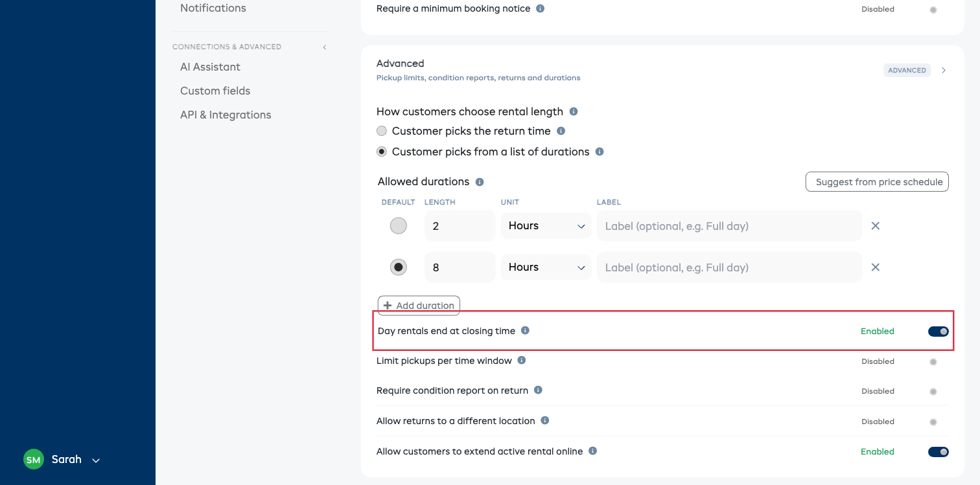Remove the 8 Hours duration row
This screenshot has width=980, height=485.
876,267
